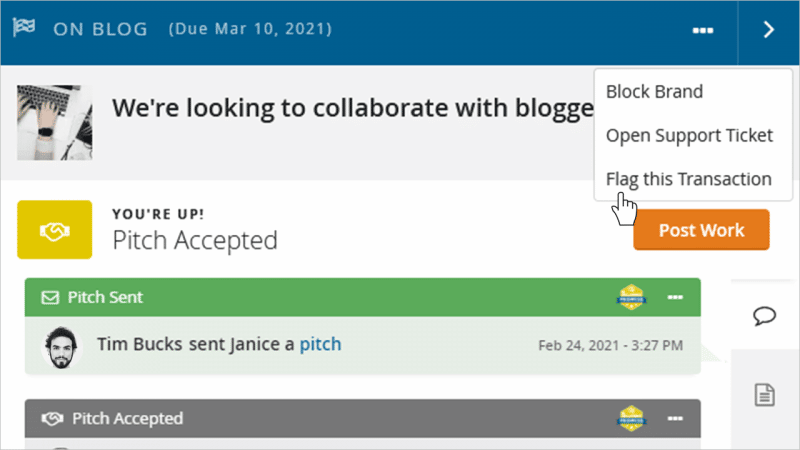Open the three-dot menu in the blue header

point(702,30)
